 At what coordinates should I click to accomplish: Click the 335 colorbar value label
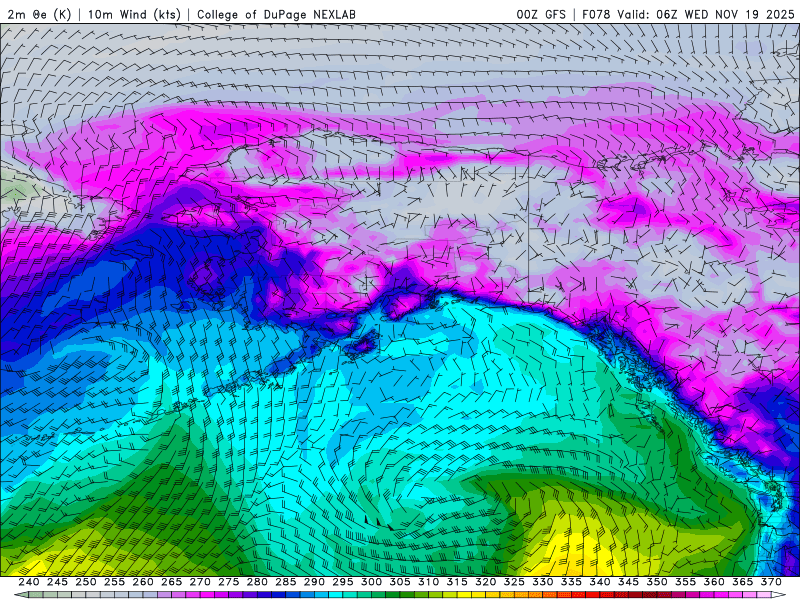tap(571, 582)
